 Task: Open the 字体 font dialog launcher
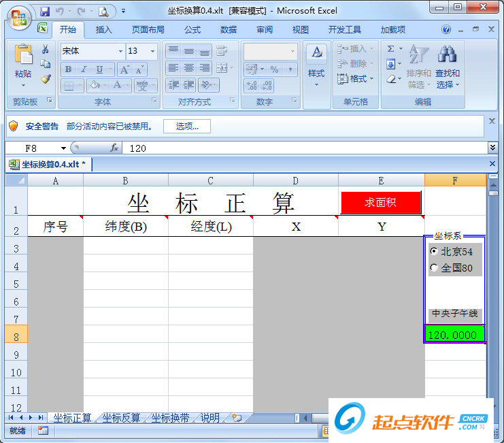(154, 100)
